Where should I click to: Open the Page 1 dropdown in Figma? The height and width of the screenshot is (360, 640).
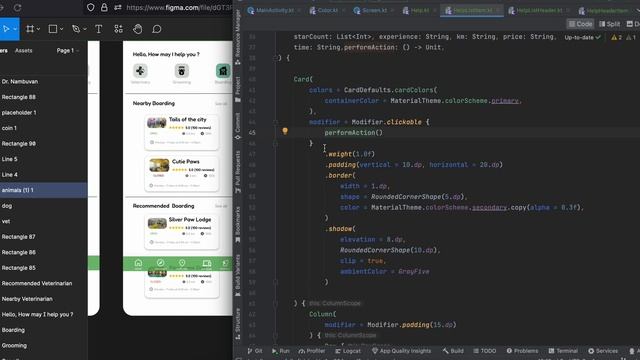click(x=68, y=51)
